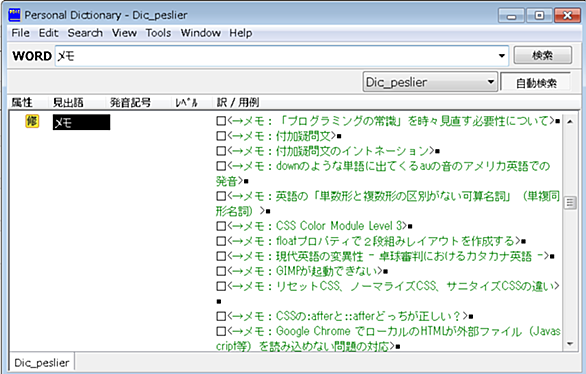This screenshot has width=586, height=374.
Task: Click the Personal Dictionary app icon in title bar
Action: click(x=15, y=15)
